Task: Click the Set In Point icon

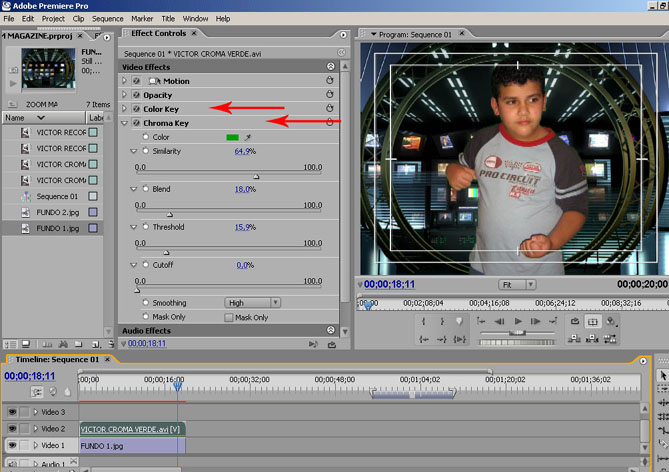Action: coord(424,322)
